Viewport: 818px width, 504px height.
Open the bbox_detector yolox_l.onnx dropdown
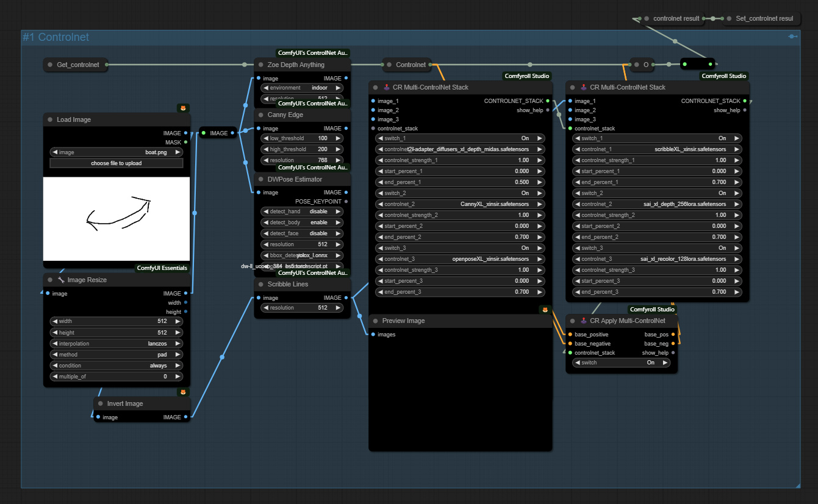(x=302, y=255)
